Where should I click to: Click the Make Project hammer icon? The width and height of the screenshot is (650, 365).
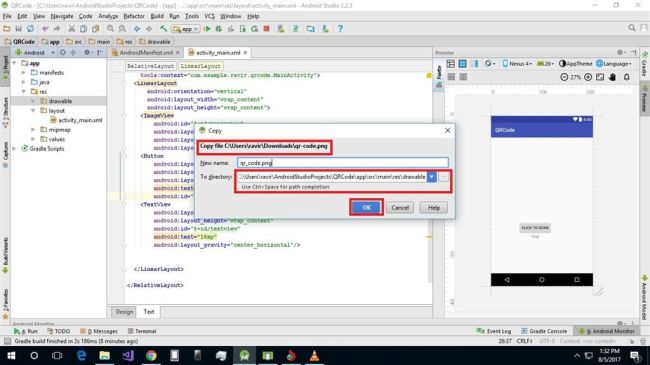click(163, 29)
